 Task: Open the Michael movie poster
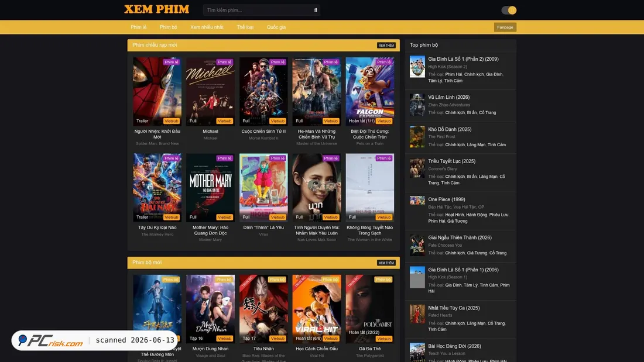(210, 91)
